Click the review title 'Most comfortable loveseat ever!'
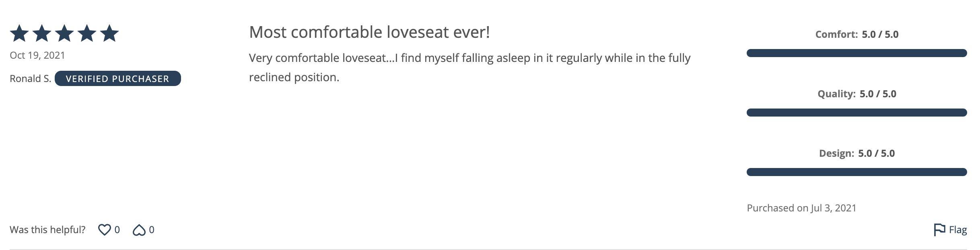This screenshot has width=980, height=250. click(x=369, y=32)
